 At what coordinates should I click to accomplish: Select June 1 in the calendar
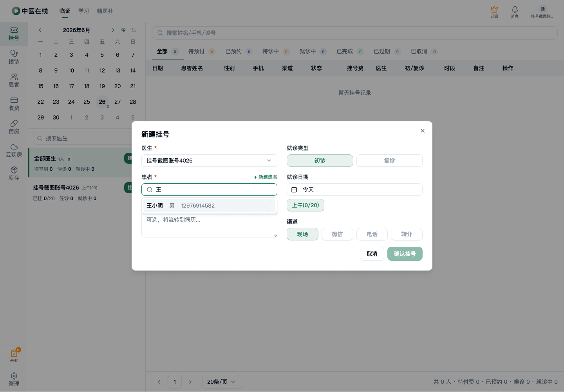pyautogui.click(x=41, y=55)
